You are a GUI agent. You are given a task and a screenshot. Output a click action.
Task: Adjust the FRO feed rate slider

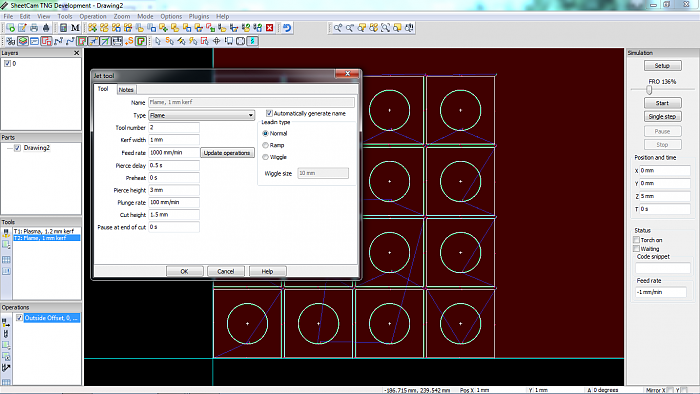coord(650,90)
